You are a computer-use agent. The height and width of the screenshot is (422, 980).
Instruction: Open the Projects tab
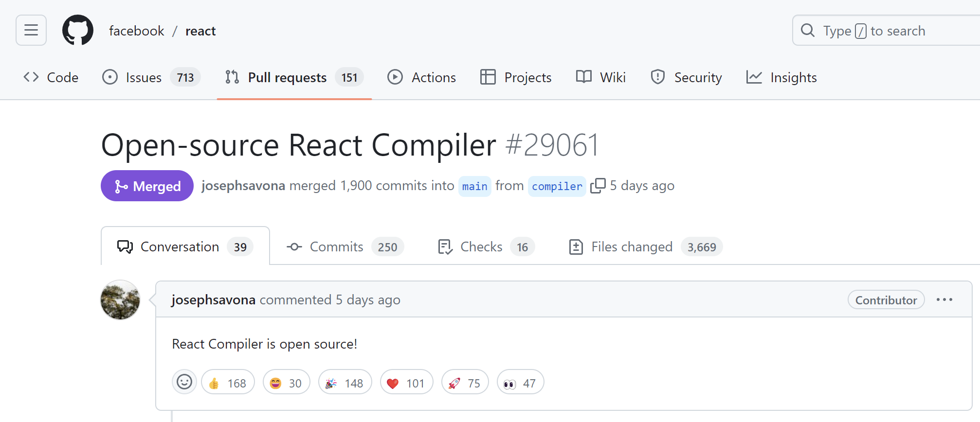click(516, 77)
